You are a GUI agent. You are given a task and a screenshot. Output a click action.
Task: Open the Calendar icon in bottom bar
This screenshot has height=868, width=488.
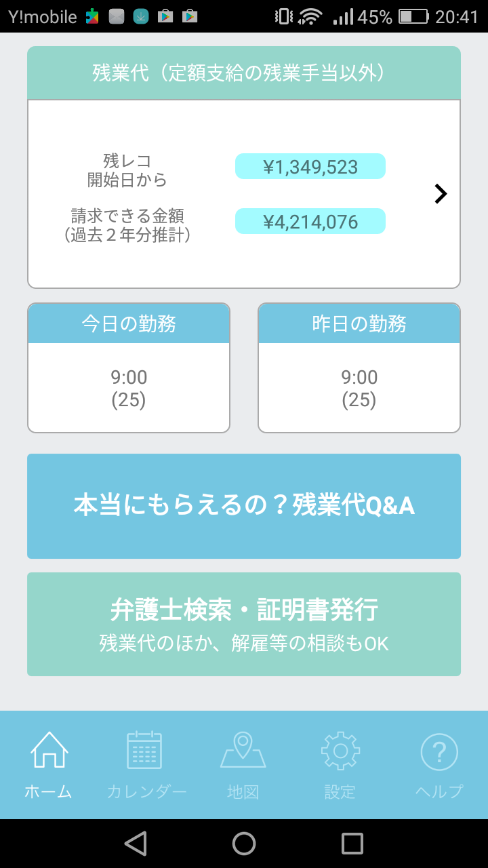tap(145, 750)
